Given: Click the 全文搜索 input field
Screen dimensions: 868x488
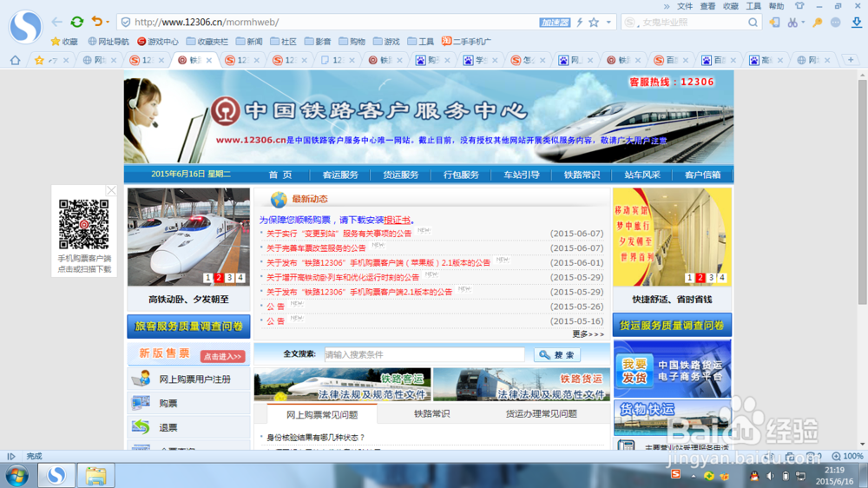Looking at the screenshot, I should [424, 354].
